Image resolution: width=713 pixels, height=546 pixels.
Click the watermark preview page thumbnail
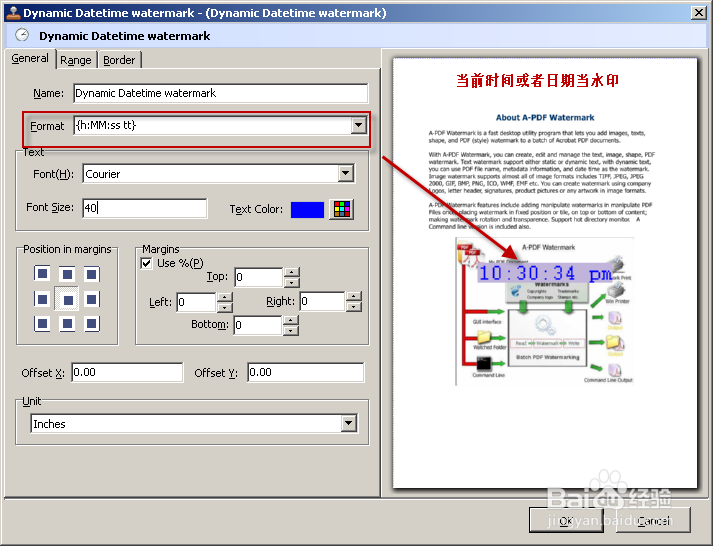click(x=545, y=273)
